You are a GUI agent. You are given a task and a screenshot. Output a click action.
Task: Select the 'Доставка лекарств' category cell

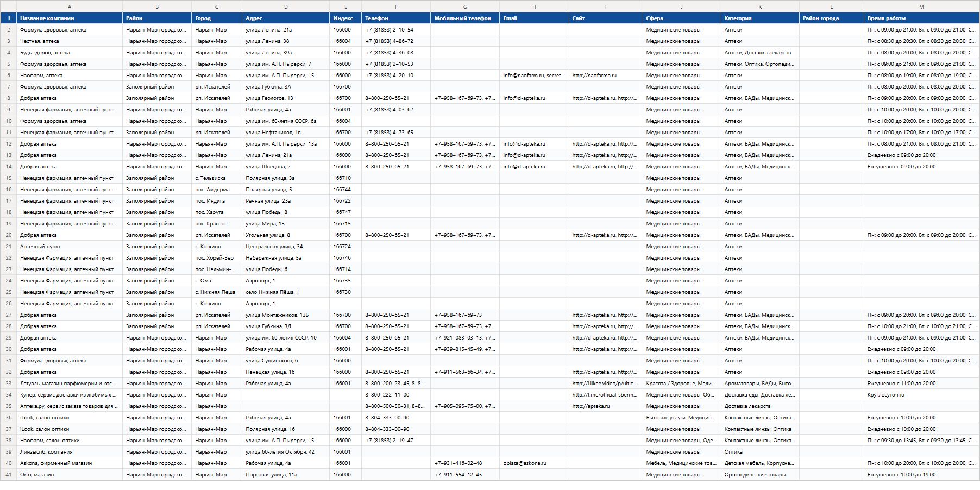(760, 406)
